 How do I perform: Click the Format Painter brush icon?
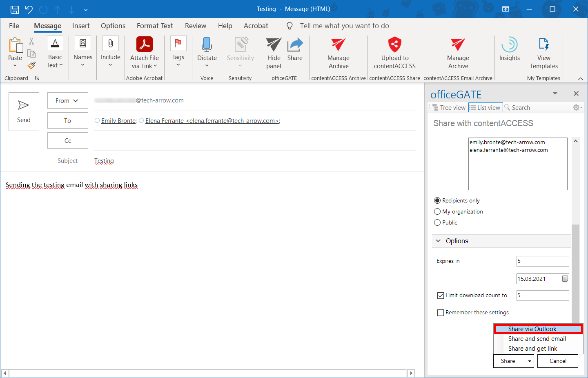[31, 65]
